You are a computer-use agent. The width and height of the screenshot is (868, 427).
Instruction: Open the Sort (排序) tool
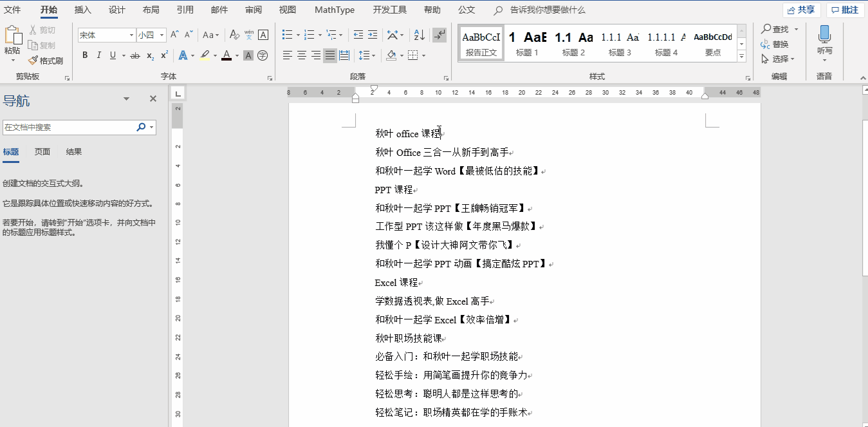(x=418, y=34)
